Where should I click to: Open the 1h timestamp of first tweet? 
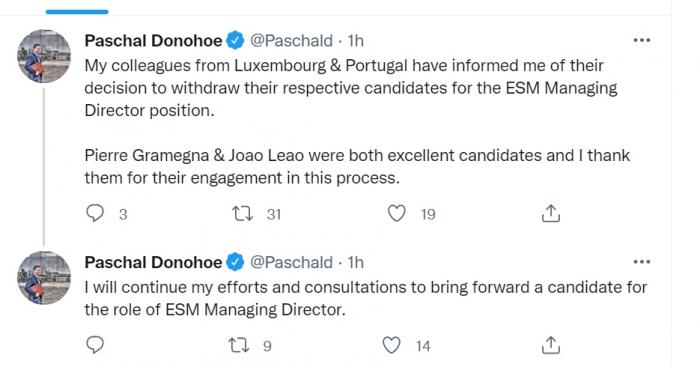[x=356, y=41]
